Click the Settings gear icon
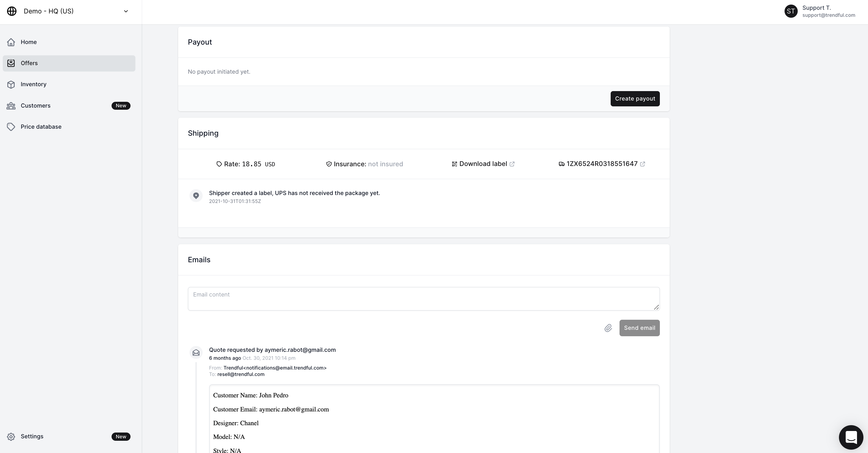The height and width of the screenshot is (453, 868). tap(11, 437)
